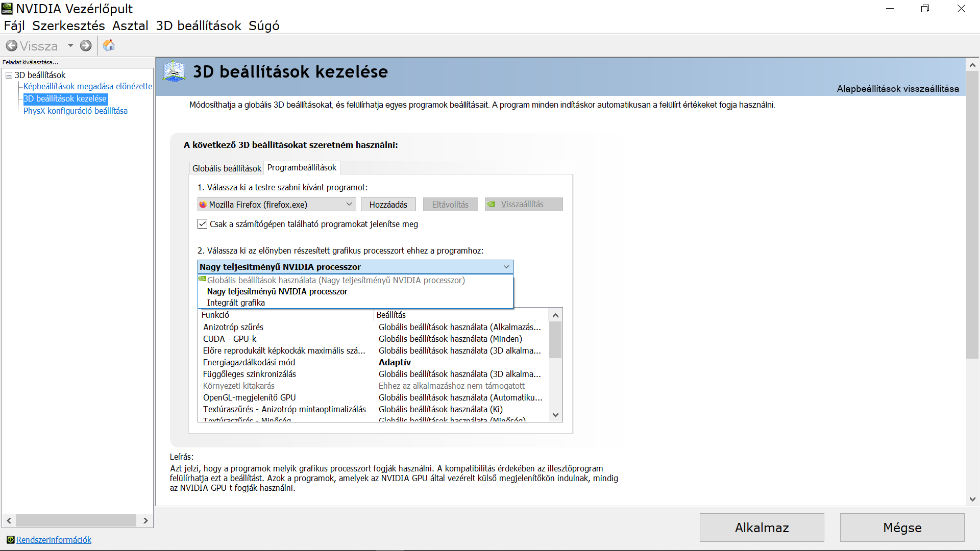Switch to Programbeállítások tab
The width and height of the screenshot is (980, 551).
(x=302, y=168)
